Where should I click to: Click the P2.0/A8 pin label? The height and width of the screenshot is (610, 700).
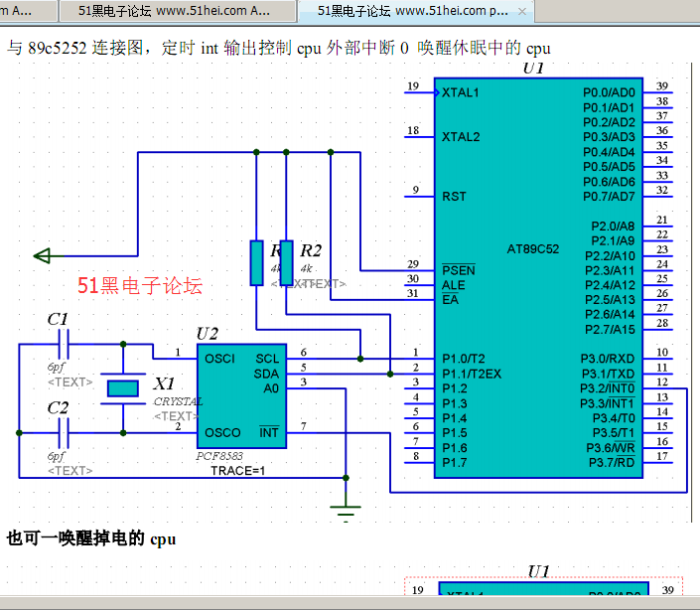613,226
